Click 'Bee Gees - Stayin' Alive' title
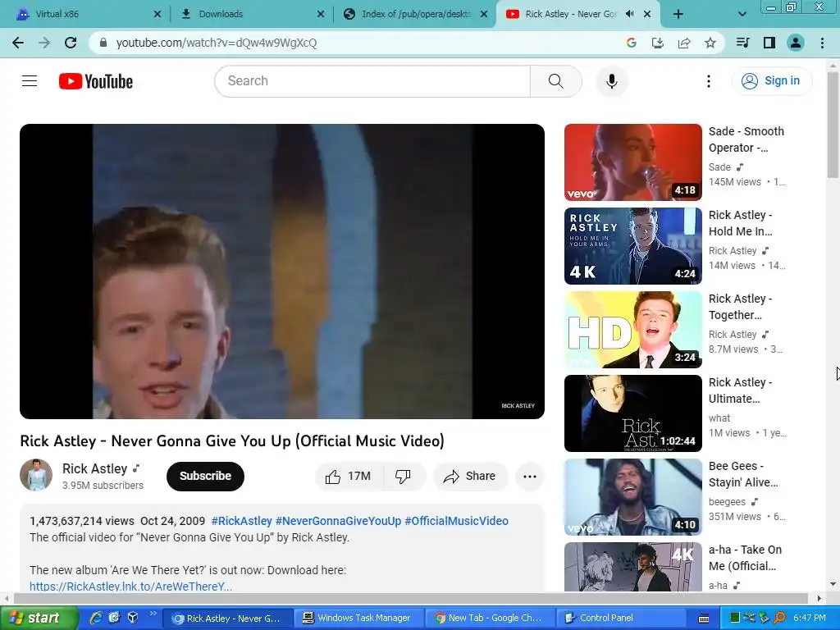Viewport: 840px width, 630px height. point(743,474)
